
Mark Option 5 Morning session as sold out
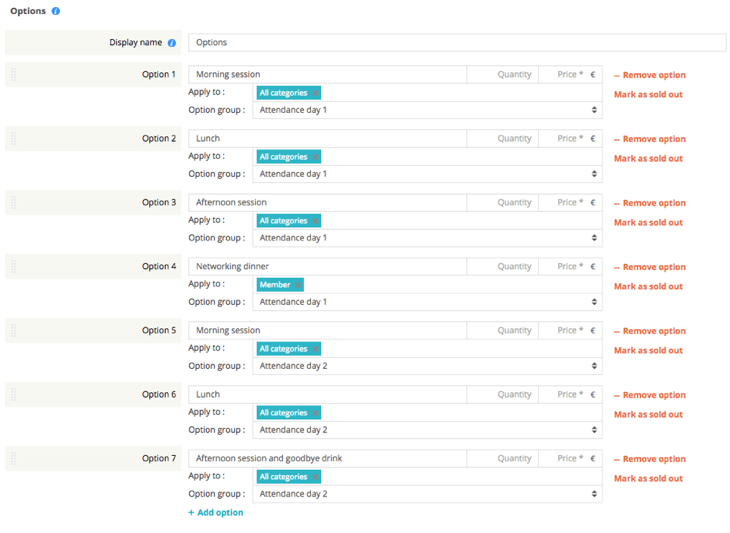(648, 350)
